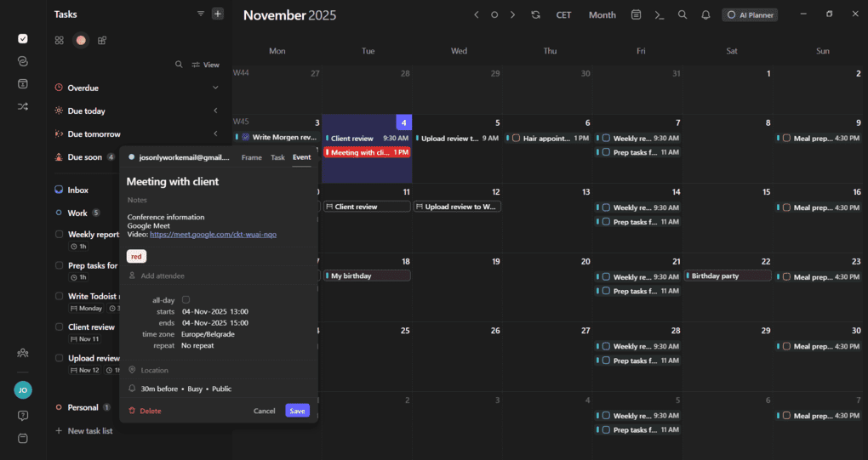The height and width of the screenshot is (460, 868).
Task: Check off Prep tasks for task
Action: [x=60, y=265]
